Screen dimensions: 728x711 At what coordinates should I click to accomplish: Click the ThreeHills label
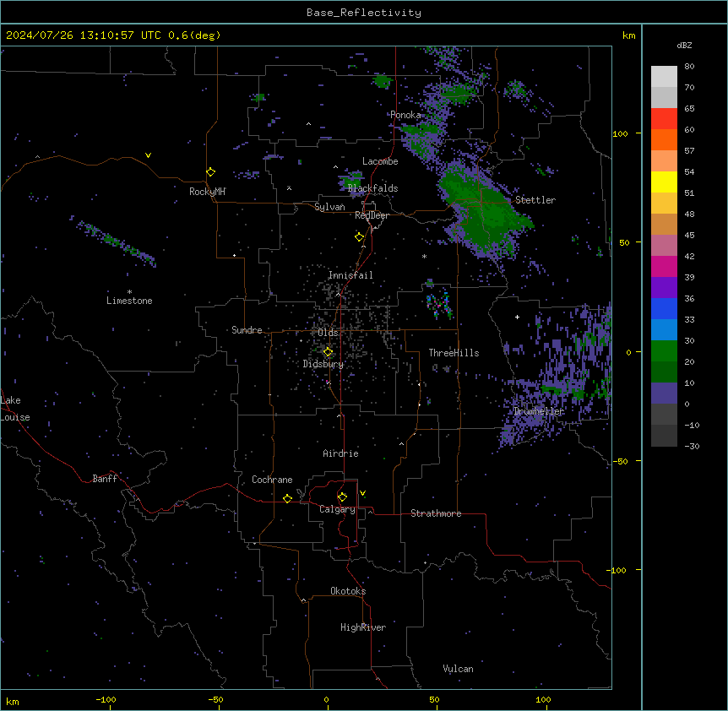(x=454, y=353)
